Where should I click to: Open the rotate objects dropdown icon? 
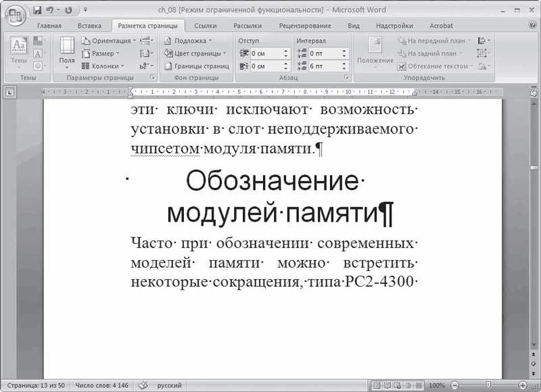(x=484, y=66)
